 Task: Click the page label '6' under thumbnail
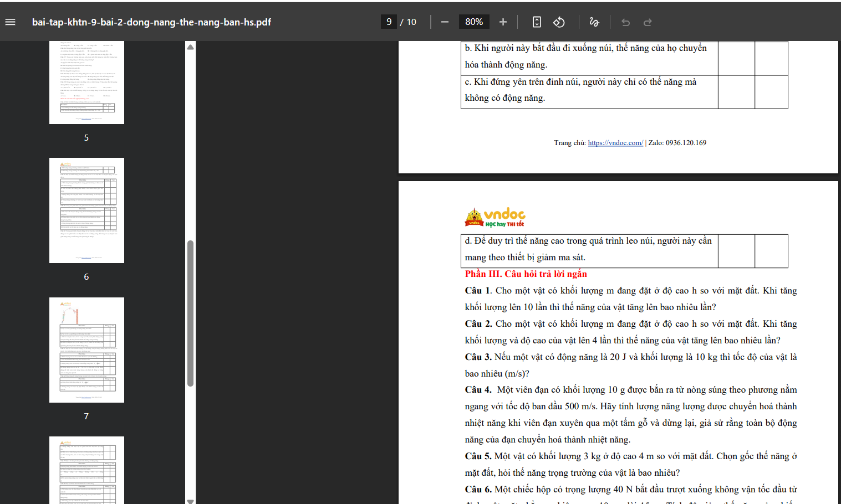[86, 276]
